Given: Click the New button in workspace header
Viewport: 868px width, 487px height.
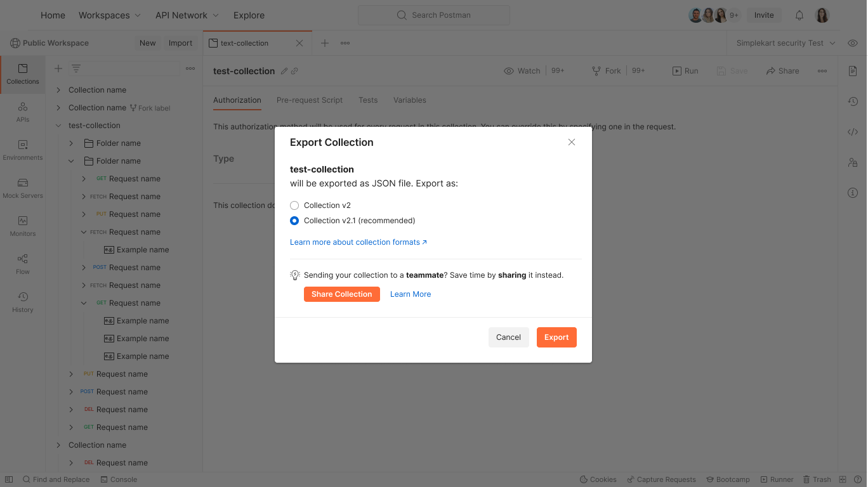Looking at the screenshot, I should tap(148, 43).
